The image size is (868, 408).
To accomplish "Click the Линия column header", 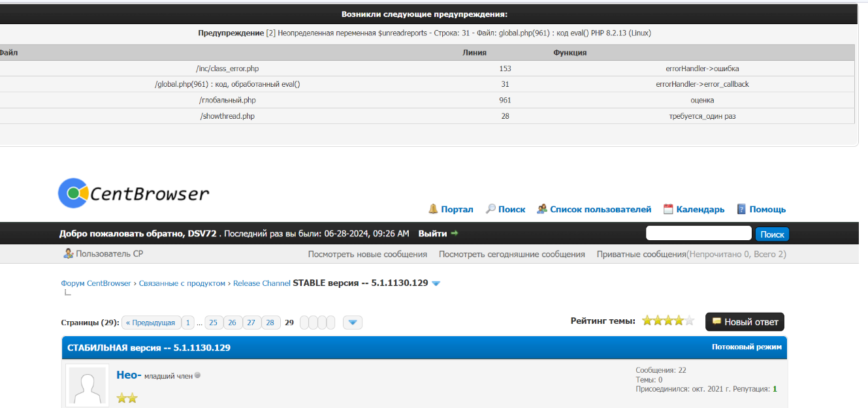I will tap(474, 53).
